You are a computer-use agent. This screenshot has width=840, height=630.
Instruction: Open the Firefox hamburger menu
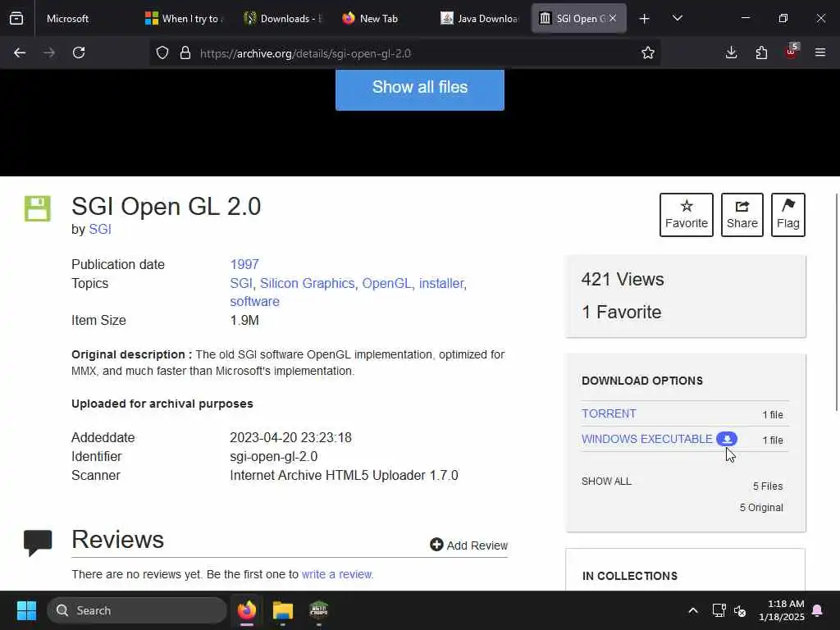(x=820, y=53)
